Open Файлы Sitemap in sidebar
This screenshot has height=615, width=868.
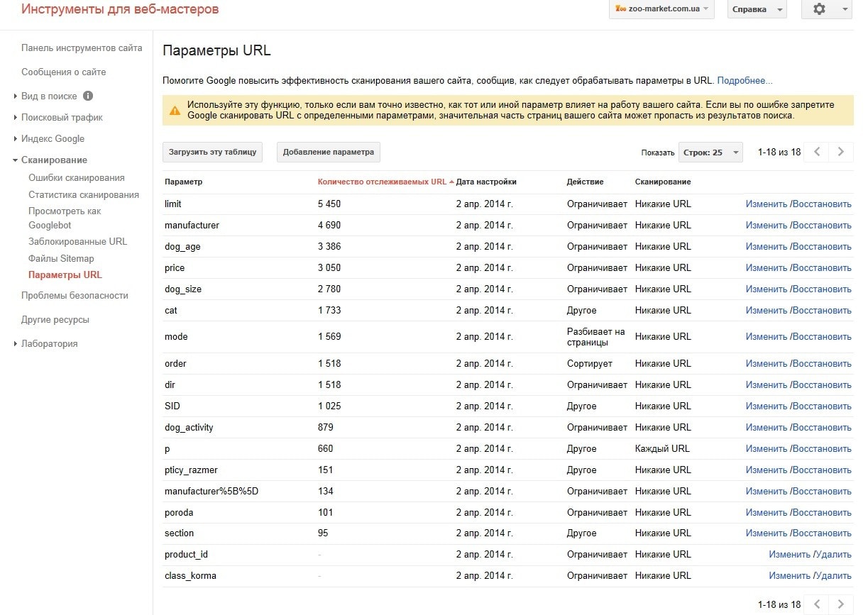[61, 259]
